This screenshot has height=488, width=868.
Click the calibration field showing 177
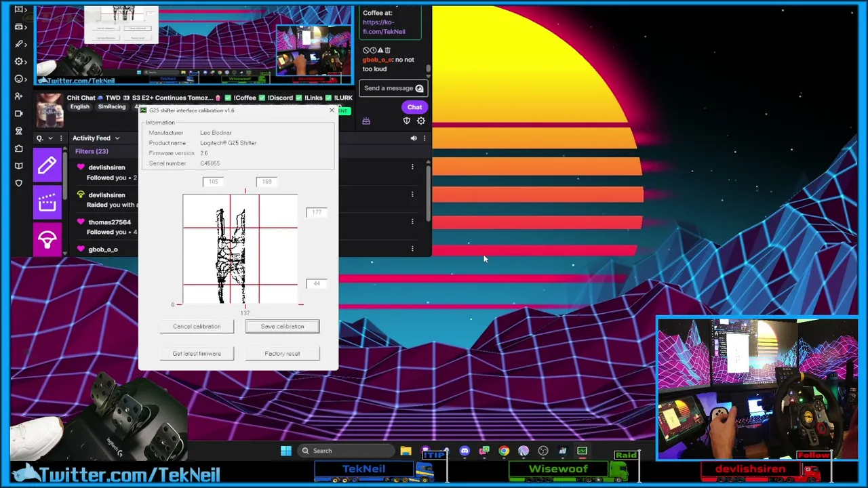(x=316, y=212)
